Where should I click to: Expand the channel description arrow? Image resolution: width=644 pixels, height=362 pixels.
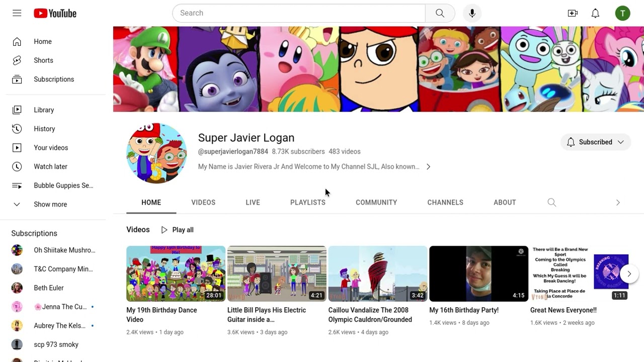(x=428, y=167)
